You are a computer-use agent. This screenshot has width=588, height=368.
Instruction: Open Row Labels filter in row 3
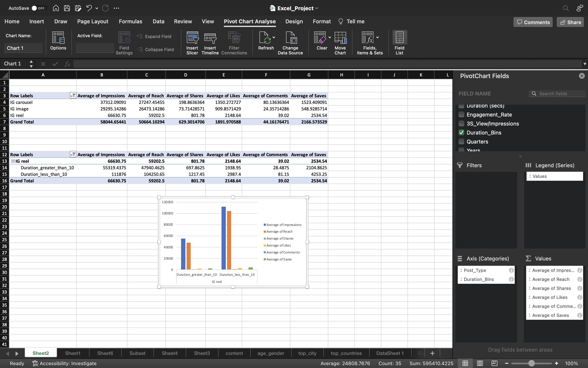click(x=73, y=95)
